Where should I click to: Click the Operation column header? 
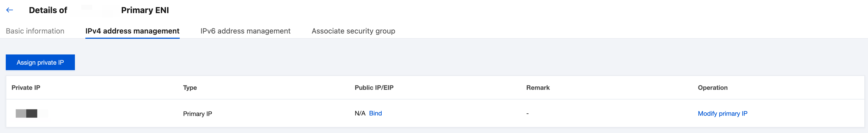click(713, 87)
